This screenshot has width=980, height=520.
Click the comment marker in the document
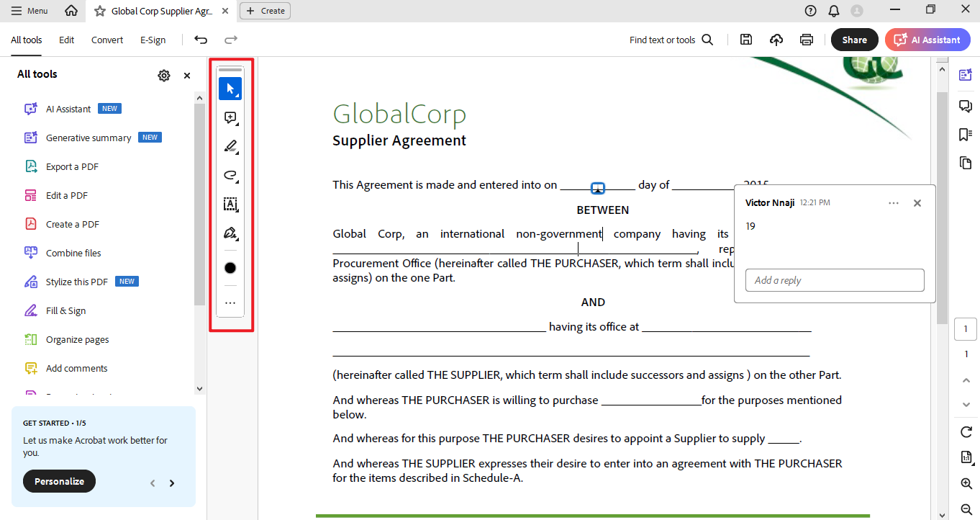click(x=598, y=188)
